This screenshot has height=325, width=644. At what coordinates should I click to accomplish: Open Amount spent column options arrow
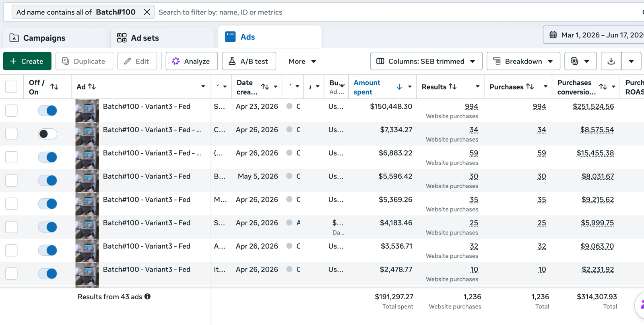pos(410,86)
